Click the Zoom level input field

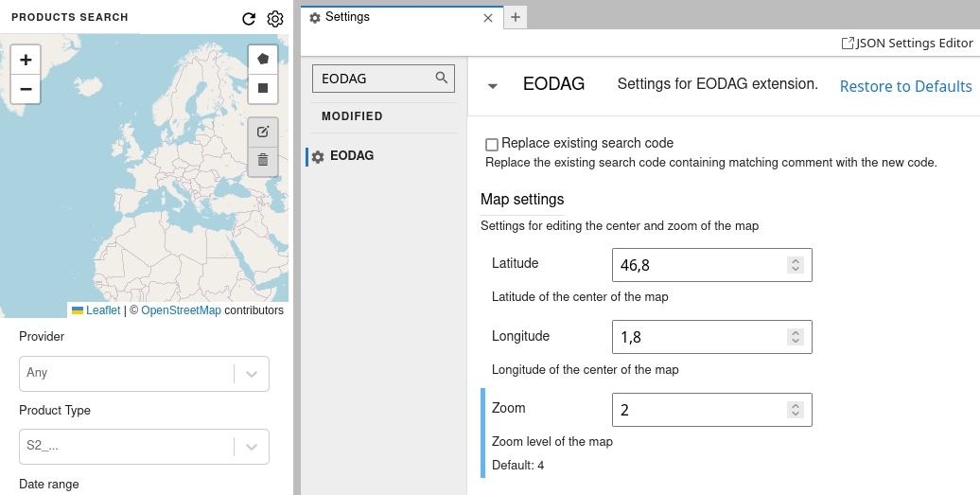pos(712,410)
